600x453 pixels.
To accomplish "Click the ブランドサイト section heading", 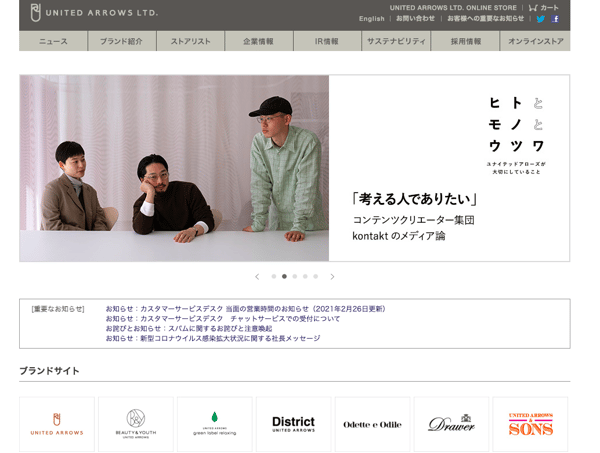I will (49, 371).
